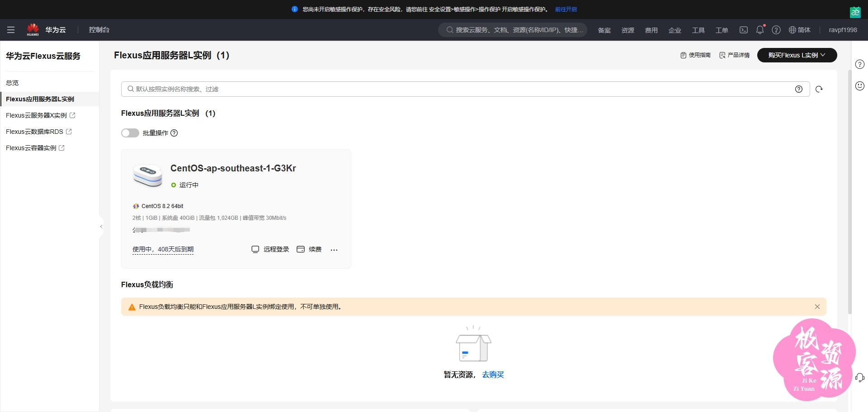Open the hamburger navigation menu
This screenshot has width=868, height=412.
point(11,30)
